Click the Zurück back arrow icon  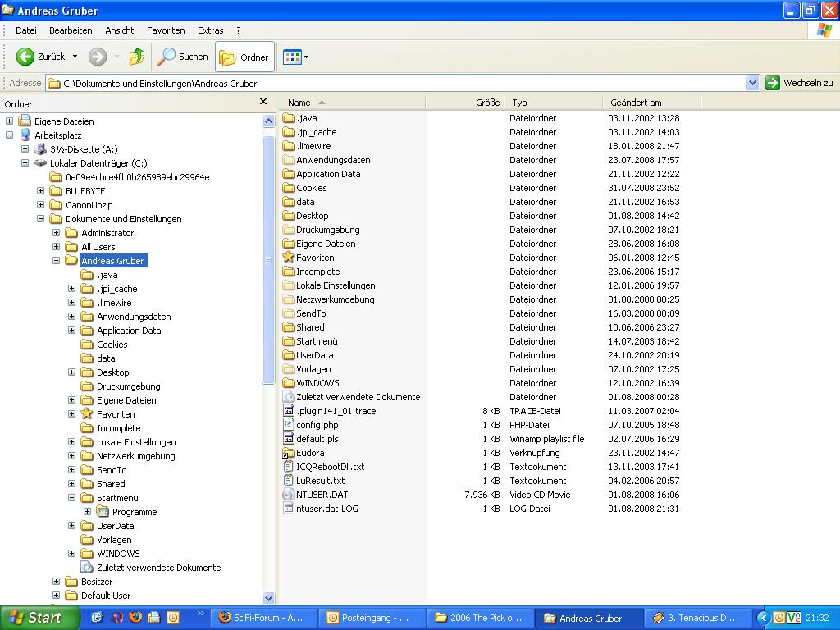pos(25,57)
